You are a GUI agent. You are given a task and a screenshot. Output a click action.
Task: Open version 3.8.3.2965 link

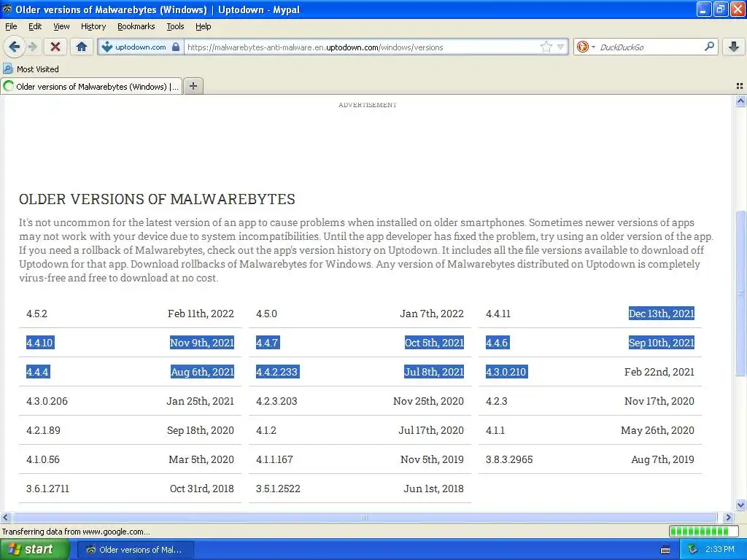[509, 459]
